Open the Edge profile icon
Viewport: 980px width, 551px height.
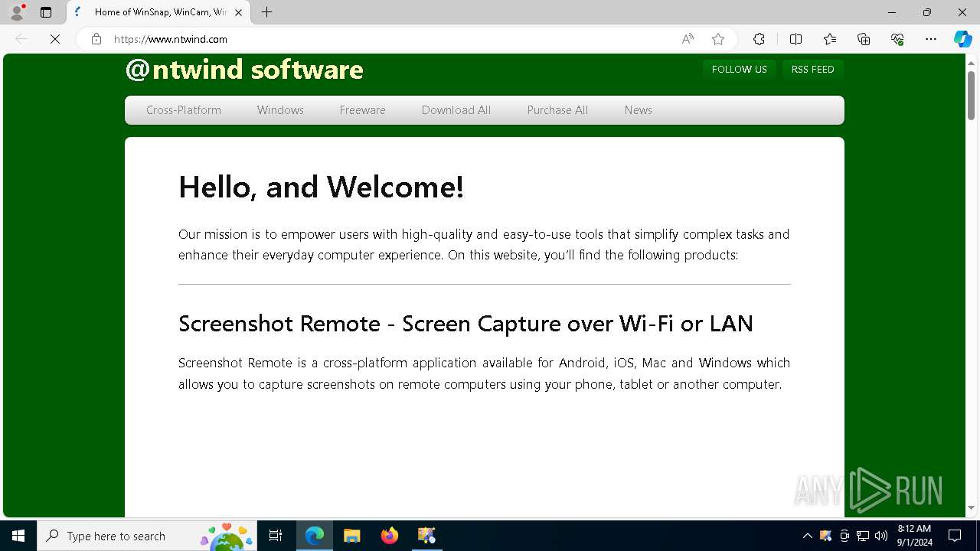[x=17, y=12]
